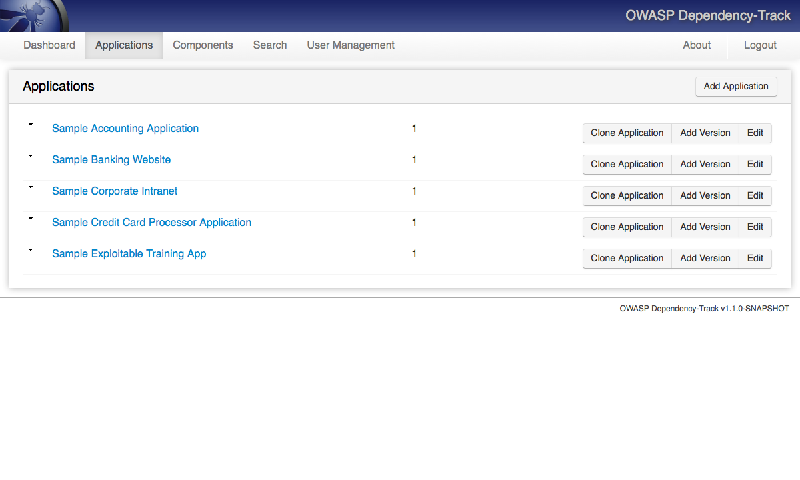Clone the Sample Banking Website
Screen dimensions: 800x480
click(x=627, y=164)
